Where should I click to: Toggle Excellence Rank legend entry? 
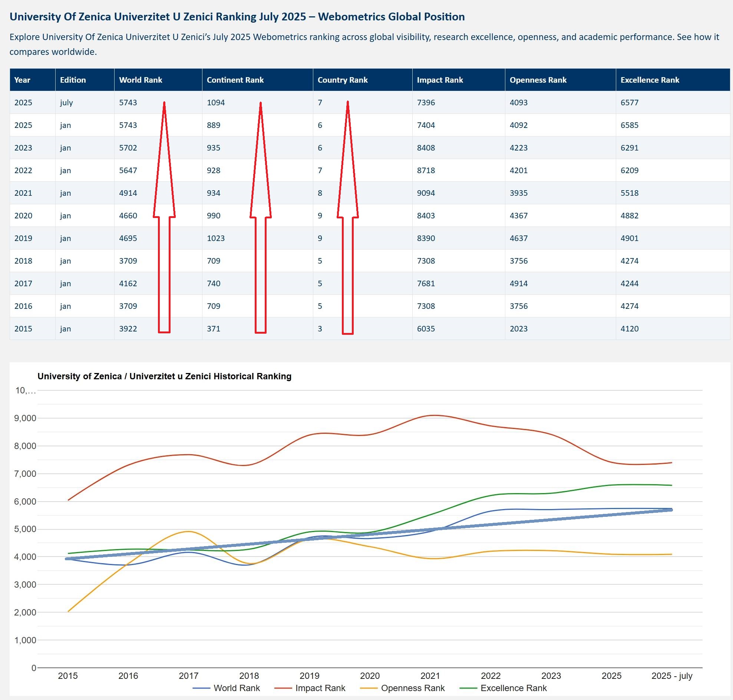point(513,688)
